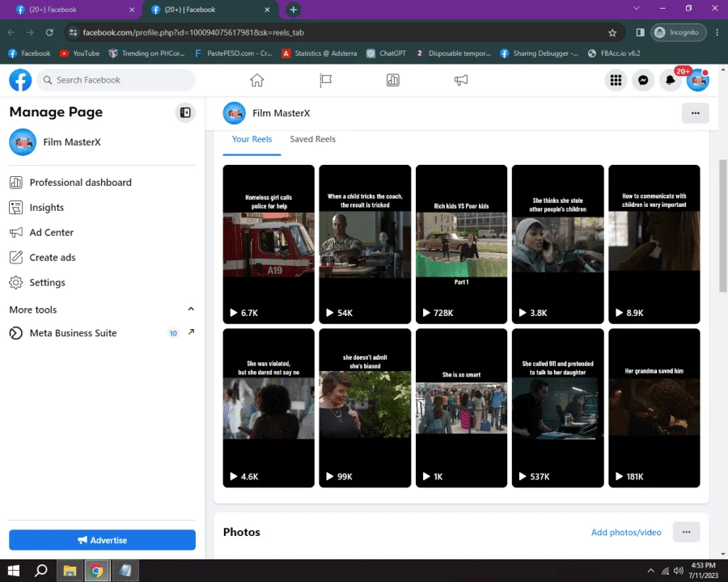
Task: Collapse the Manage Page sidebar
Action: (x=185, y=112)
